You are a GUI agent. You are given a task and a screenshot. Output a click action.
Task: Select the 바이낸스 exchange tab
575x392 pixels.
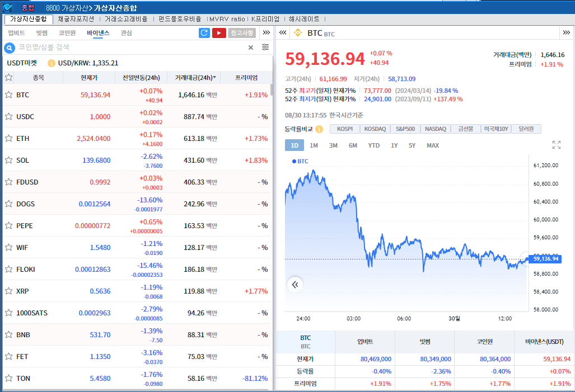pos(99,33)
